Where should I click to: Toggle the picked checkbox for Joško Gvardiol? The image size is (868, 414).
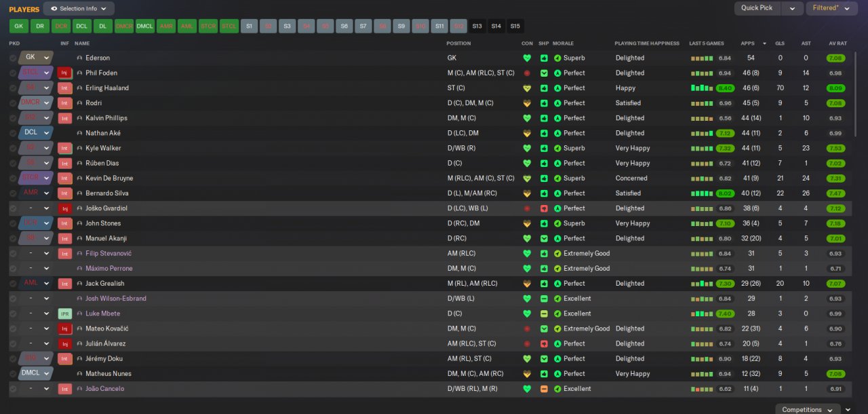coord(13,208)
